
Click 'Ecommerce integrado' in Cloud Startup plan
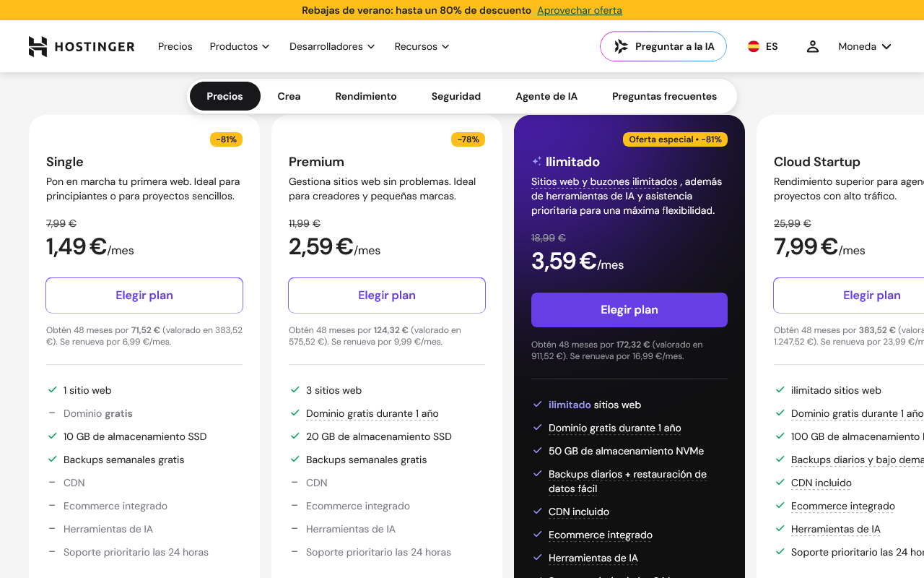(x=843, y=506)
